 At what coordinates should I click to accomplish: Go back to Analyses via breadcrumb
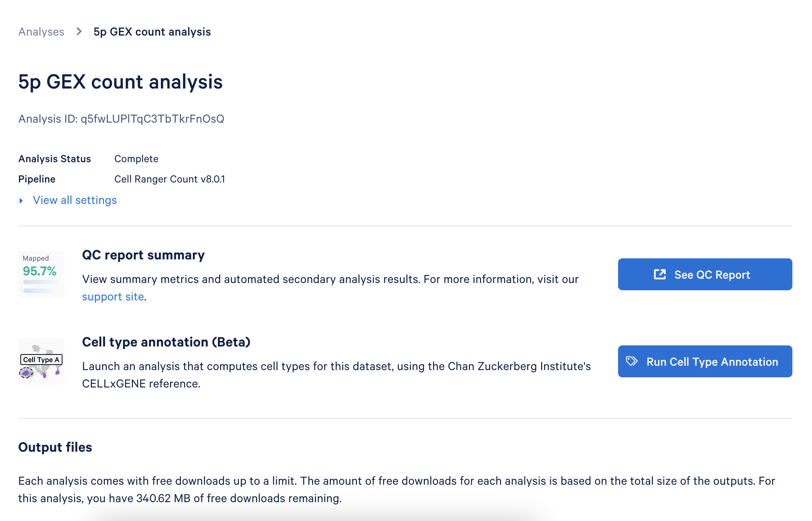(41, 32)
